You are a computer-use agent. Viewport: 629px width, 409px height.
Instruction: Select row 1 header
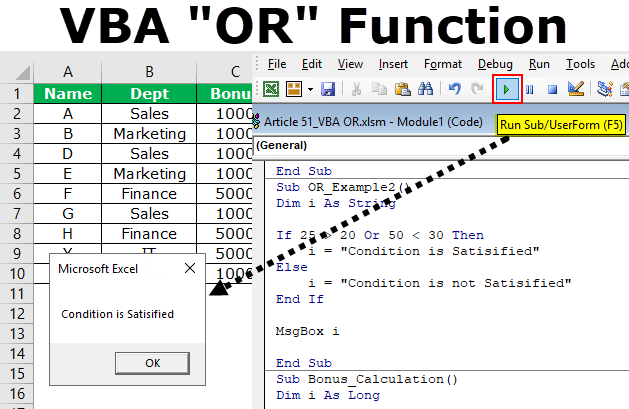pyautogui.click(x=16, y=93)
